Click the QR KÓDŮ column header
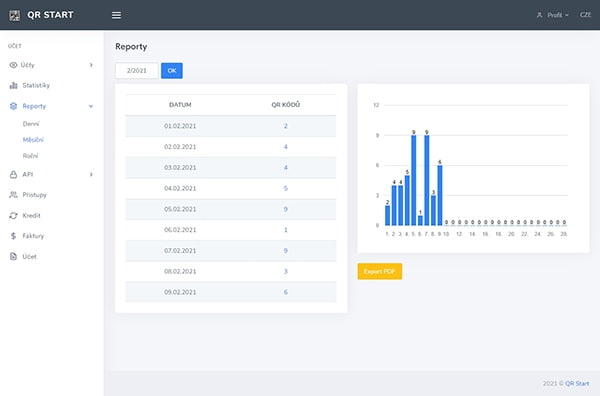 (285, 105)
